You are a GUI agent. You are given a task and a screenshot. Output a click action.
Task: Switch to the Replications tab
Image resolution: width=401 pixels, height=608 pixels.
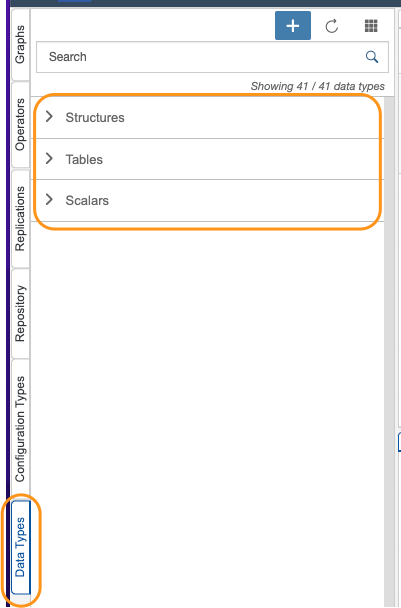(x=20, y=219)
